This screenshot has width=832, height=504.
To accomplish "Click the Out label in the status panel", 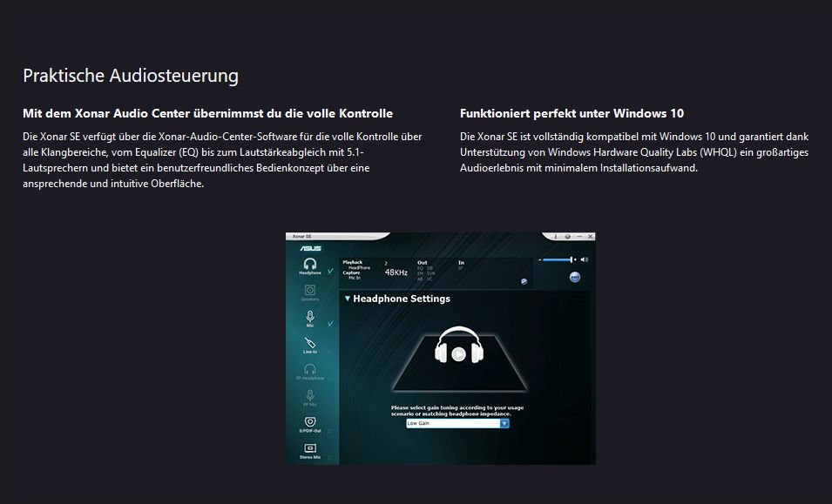I will pyautogui.click(x=423, y=263).
